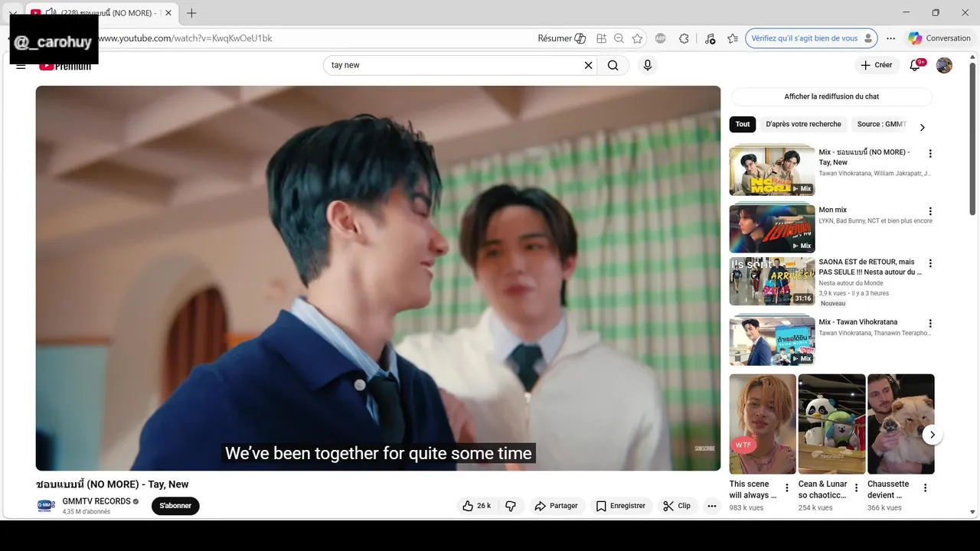The height and width of the screenshot is (551, 980).
Task: Add this page to favorites with the star
Action: 637,38
